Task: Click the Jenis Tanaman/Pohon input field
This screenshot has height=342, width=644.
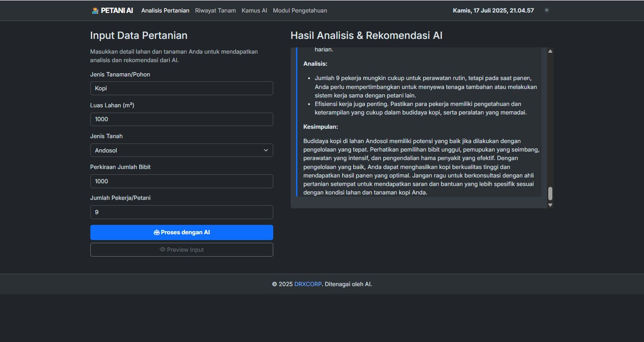Action: (182, 88)
